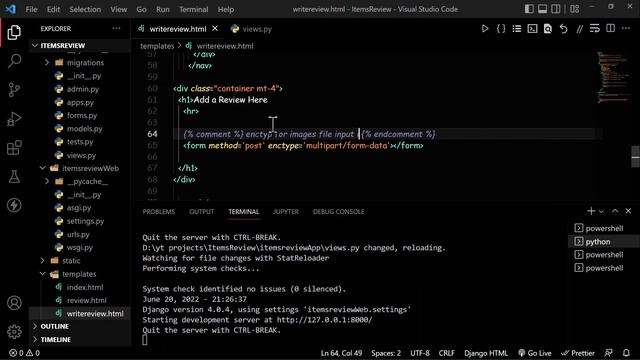Close the writereview.html editor tab
The height and width of the screenshot is (360, 640).
pos(215,29)
